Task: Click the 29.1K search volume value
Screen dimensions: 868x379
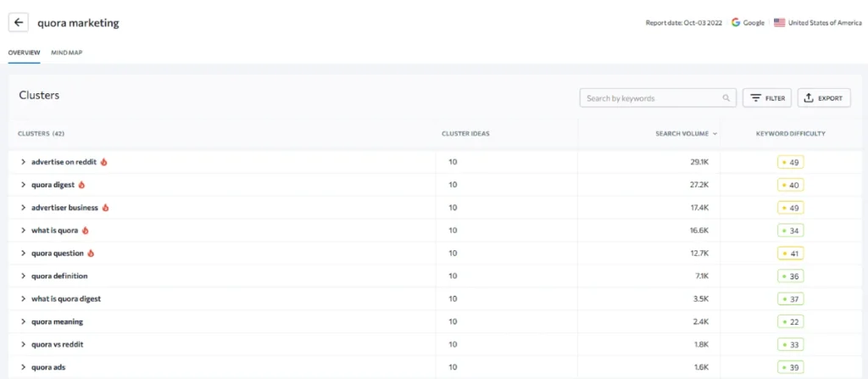Action: point(699,162)
